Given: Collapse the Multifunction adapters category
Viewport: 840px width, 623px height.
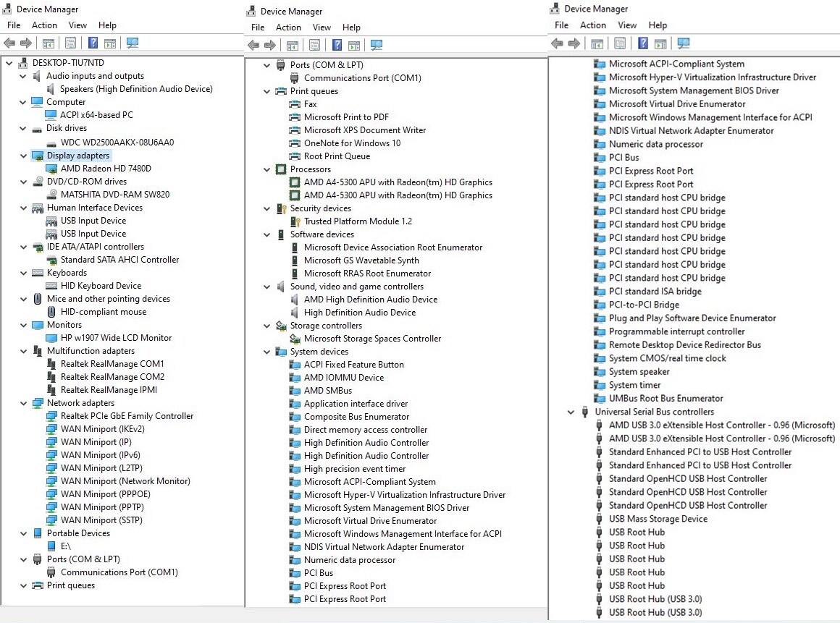Looking at the screenshot, I should click(x=23, y=351).
